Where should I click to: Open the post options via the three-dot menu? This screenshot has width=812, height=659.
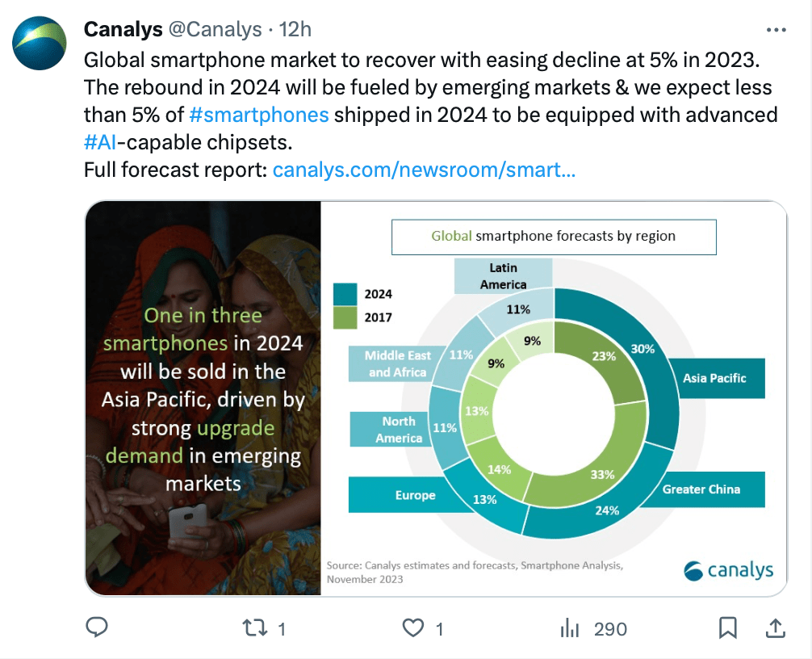(776, 29)
